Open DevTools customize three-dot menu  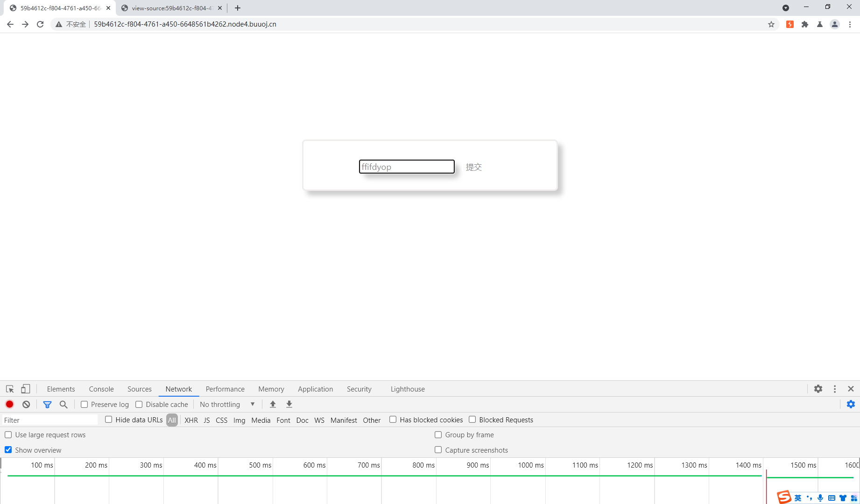tap(835, 389)
